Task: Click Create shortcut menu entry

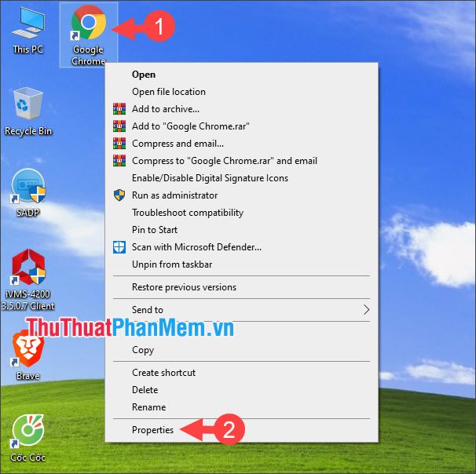Action: (163, 373)
